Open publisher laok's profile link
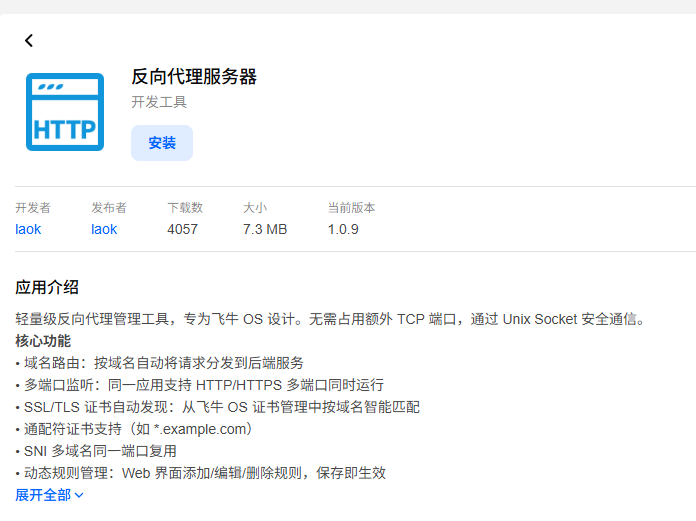Image resolution: width=696 pixels, height=521 pixels. (104, 229)
